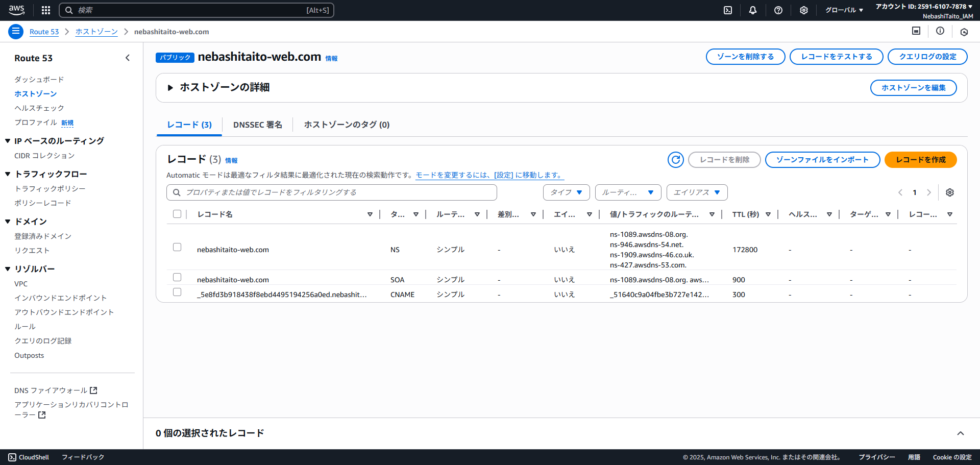Click the Query logging settings button
This screenshot has height=465, width=980.
928,57
